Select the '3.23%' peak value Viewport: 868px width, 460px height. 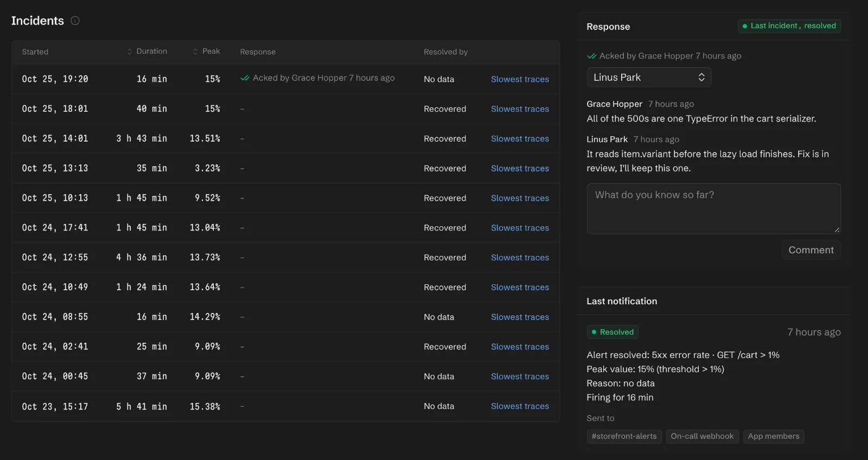tap(208, 169)
